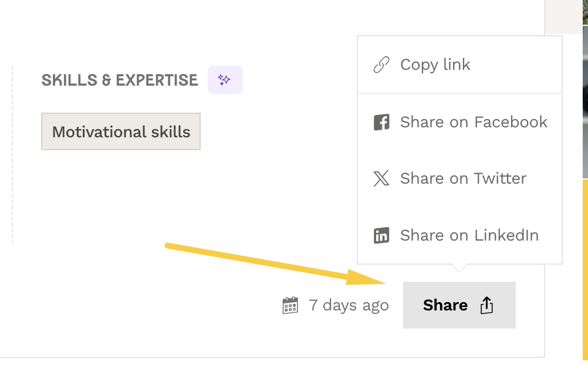The height and width of the screenshot is (365, 588).
Task: Click the X Twitter logo icon
Action: (381, 178)
